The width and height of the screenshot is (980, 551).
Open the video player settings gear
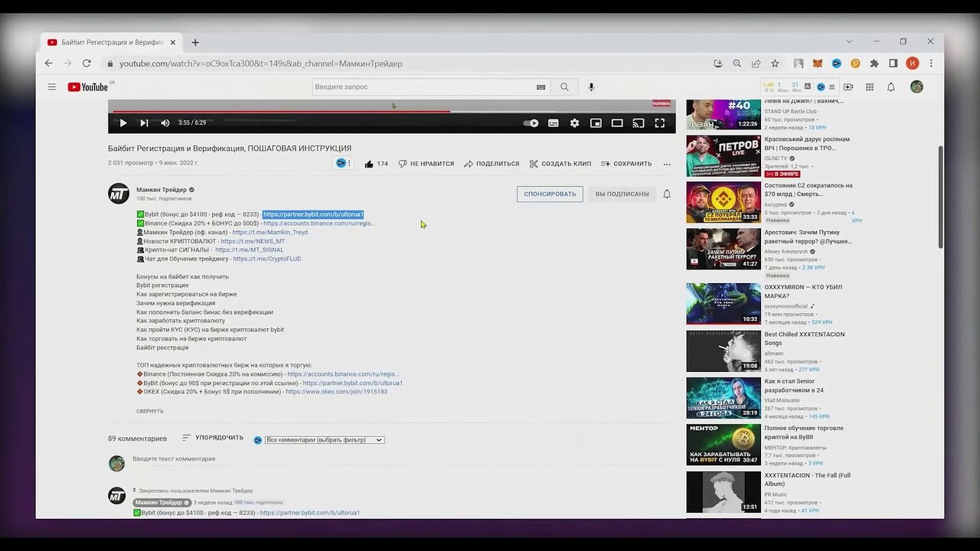coord(574,123)
